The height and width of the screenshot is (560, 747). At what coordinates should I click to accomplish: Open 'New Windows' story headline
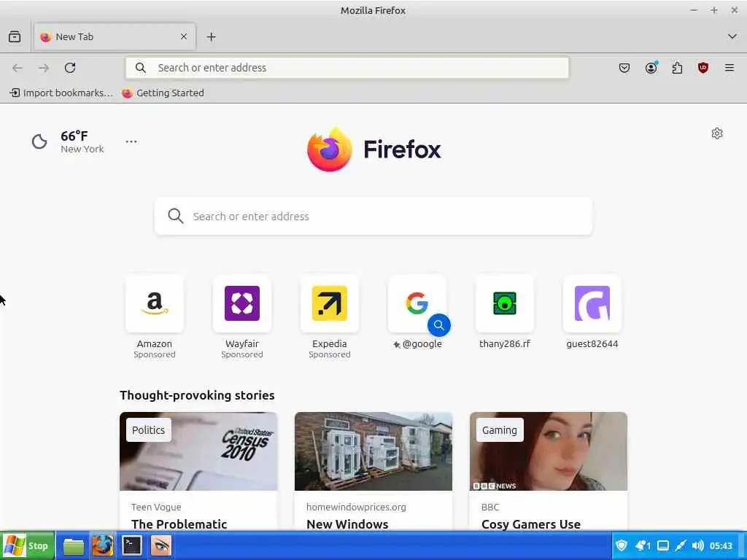click(347, 524)
